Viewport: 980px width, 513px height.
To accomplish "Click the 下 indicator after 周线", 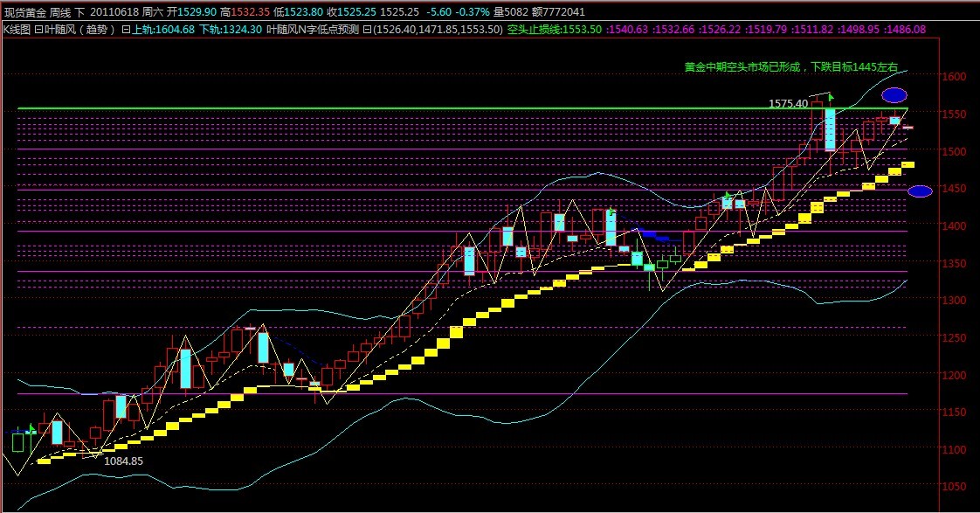I will pos(80,12).
